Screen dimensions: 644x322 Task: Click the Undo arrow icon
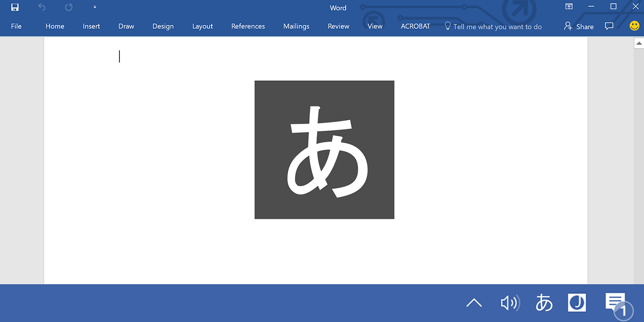coord(42,7)
